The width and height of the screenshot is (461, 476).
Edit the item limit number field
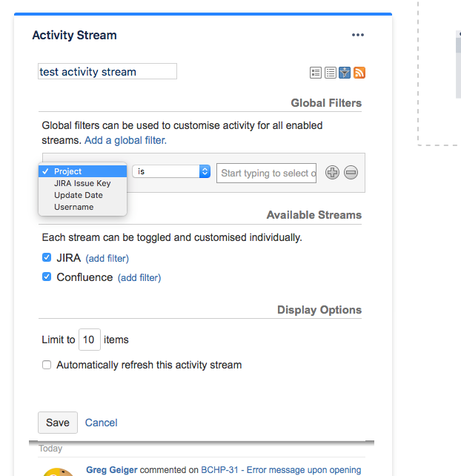90,340
